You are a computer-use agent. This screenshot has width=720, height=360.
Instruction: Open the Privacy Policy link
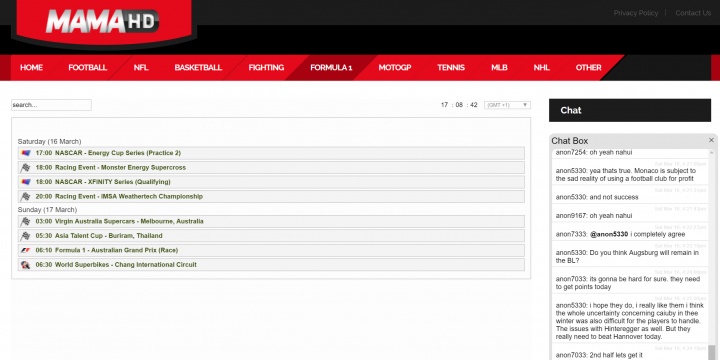(x=636, y=13)
